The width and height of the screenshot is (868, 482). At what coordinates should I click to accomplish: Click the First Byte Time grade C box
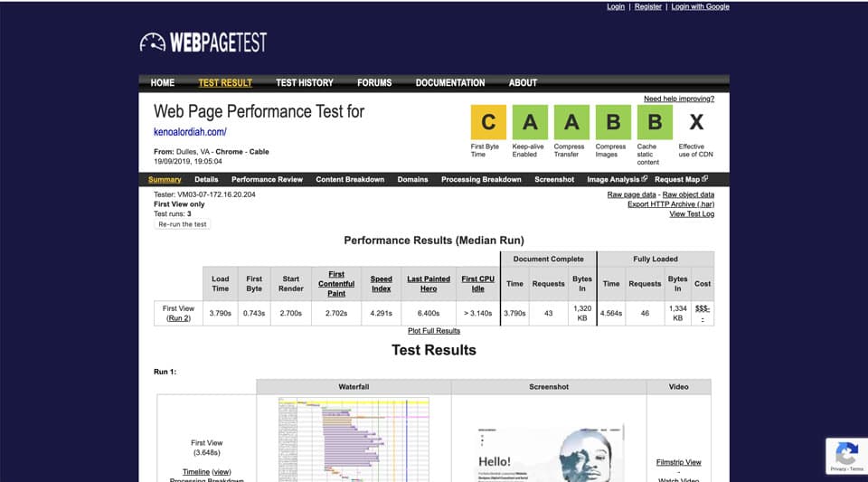[488, 122]
